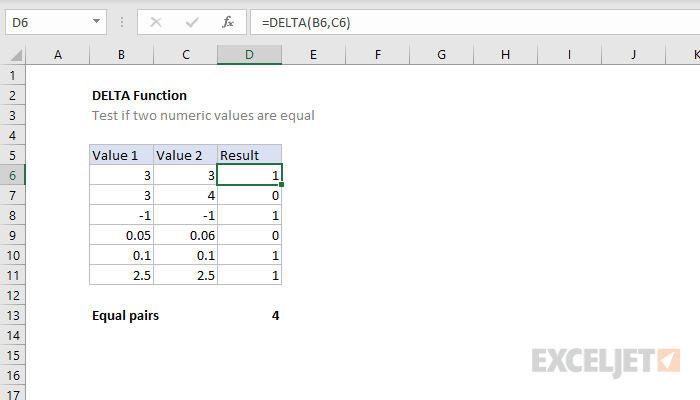Click the Name Box showing D6
Image resolution: width=700 pixels, height=400 pixels.
pyautogui.click(x=56, y=22)
